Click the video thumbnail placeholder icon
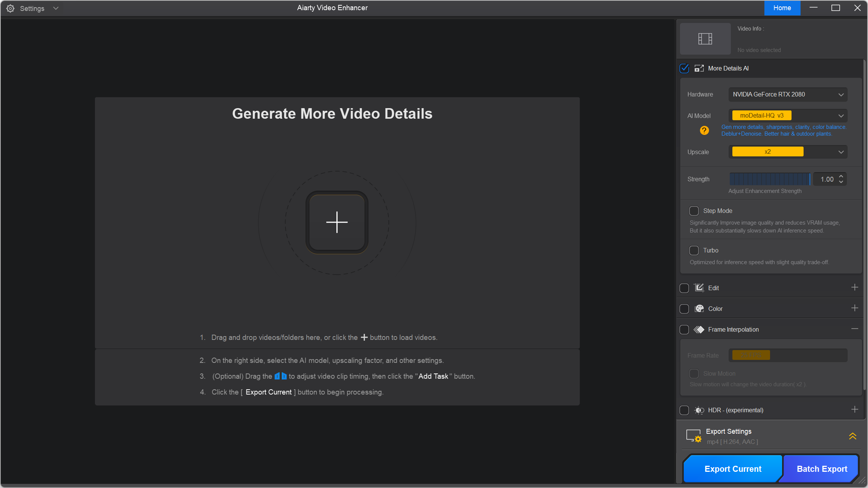Viewport: 868px width, 488px height. [705, 39]
